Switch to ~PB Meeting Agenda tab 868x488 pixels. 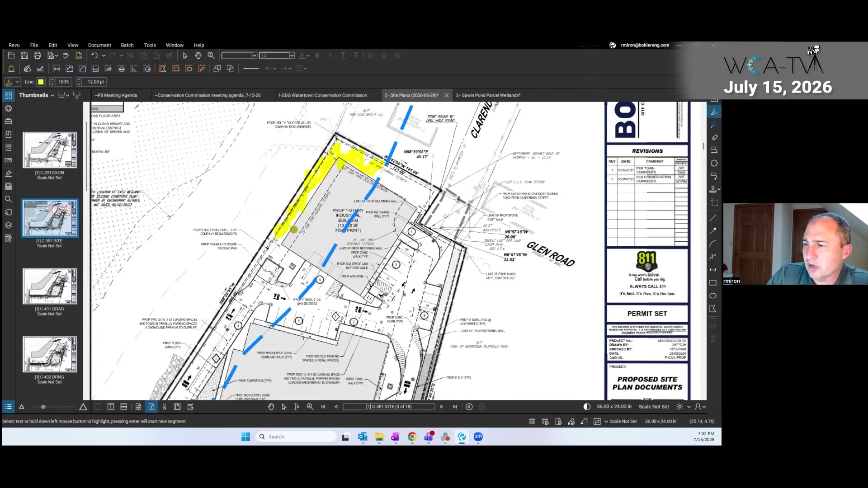(x=116, y=95)
